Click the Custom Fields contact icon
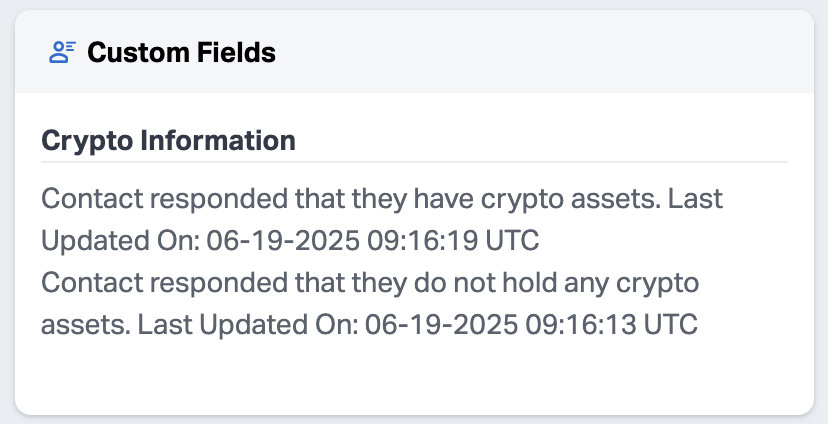Viewport: 828px width, 424px height. (63, 52)
